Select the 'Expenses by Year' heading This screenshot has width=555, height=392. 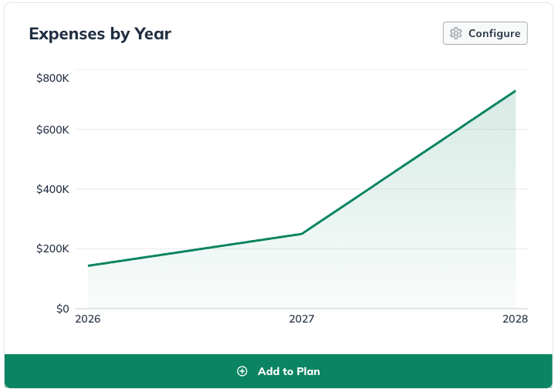click(100, 34)
